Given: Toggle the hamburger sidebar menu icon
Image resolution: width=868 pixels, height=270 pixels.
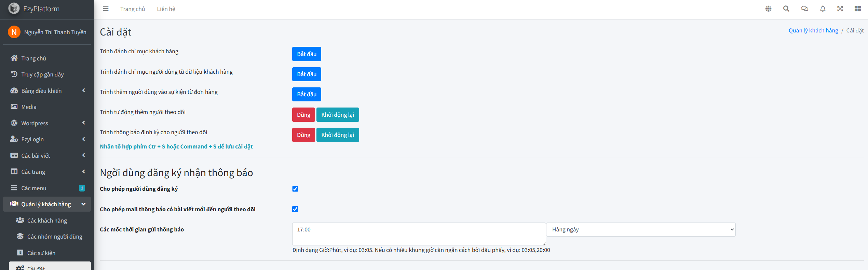Looking at the screenshot, I should tap(106, 9).
